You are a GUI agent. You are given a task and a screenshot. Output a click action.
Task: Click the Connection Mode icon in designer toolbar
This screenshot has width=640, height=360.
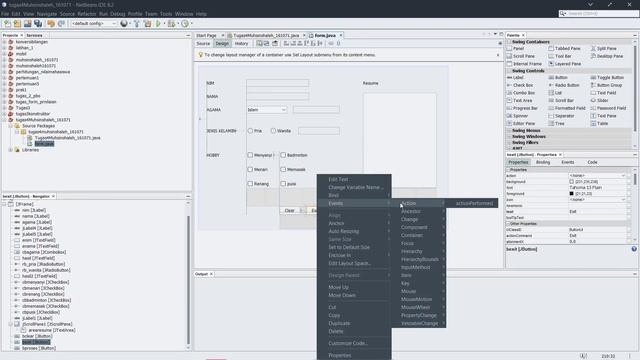[x=267, y=43]
